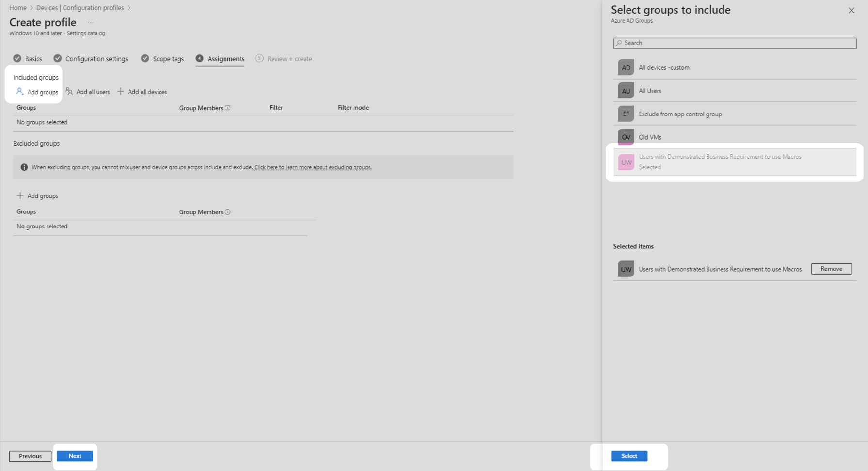Image resolution: width=868 pixels, height=471 pixels.
Task: Click the learn more about excluding groups link
Action: (313, 167)
